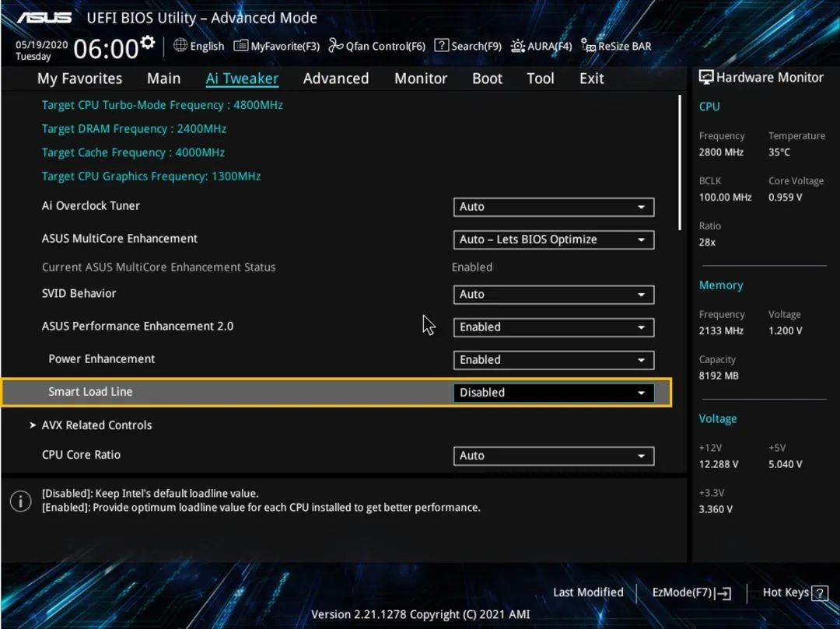Click Target DRAM Frequency : 2400MHz text

(134, 129)
